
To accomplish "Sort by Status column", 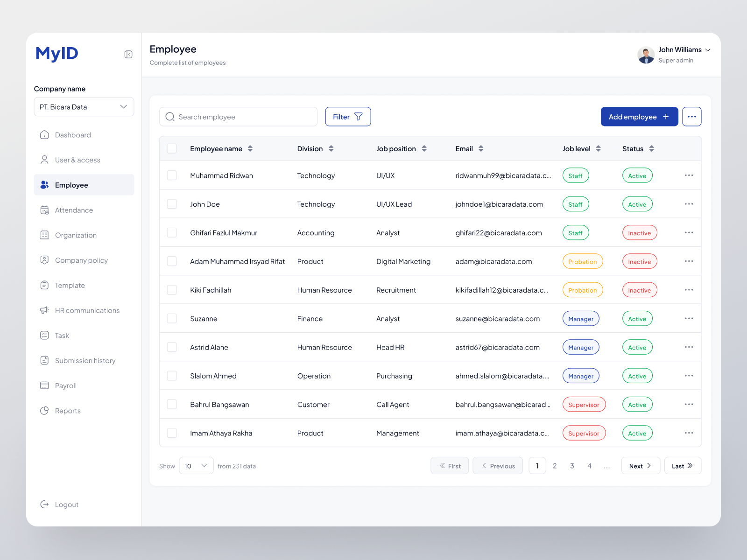I will tap(651, 148).
